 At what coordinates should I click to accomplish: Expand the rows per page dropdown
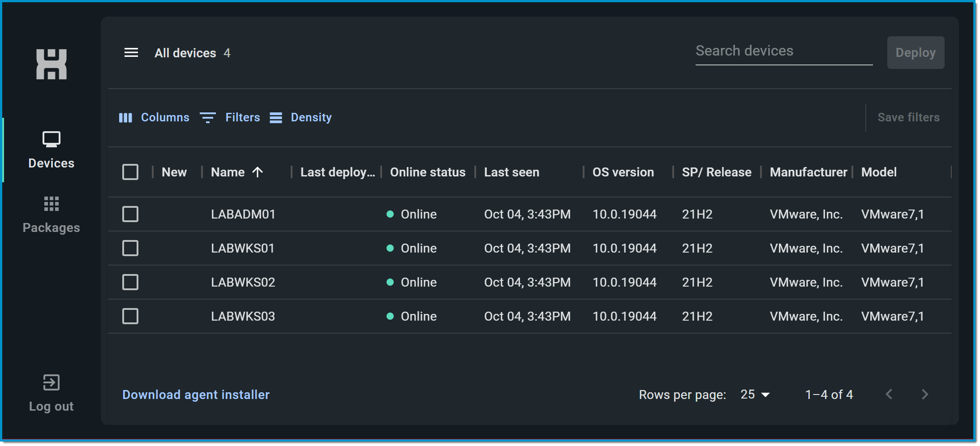(x=755, y=395)
